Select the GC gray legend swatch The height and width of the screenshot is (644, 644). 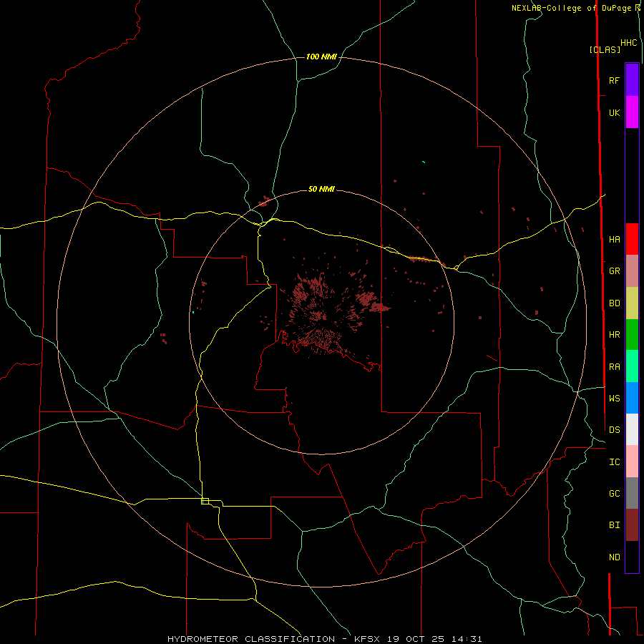[x=632, y=493]
